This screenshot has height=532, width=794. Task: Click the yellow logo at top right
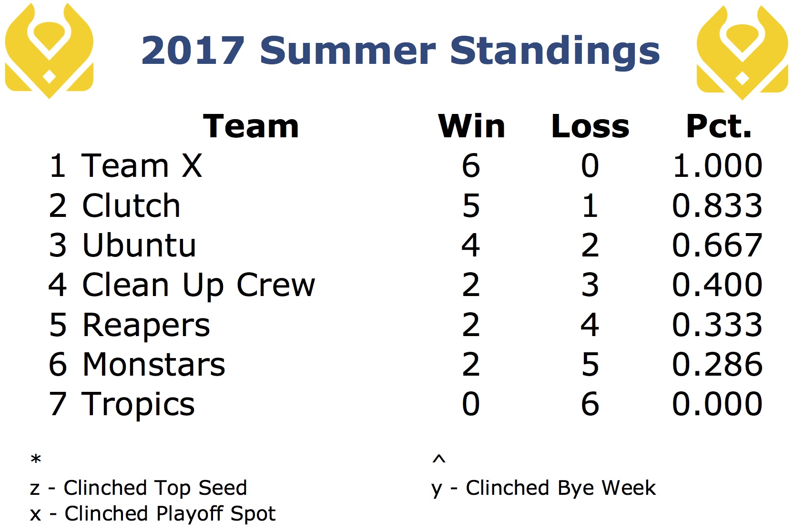pos(742,52)
